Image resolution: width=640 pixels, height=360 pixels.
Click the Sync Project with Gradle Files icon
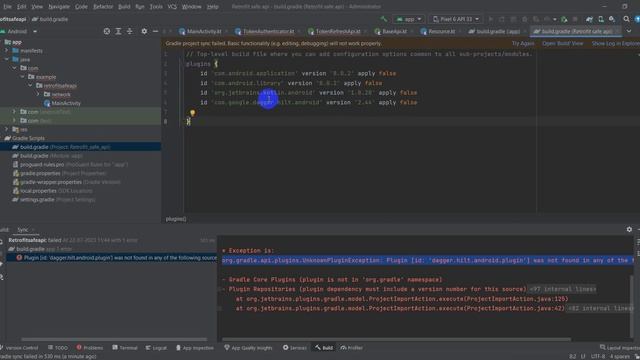(589, 19)
